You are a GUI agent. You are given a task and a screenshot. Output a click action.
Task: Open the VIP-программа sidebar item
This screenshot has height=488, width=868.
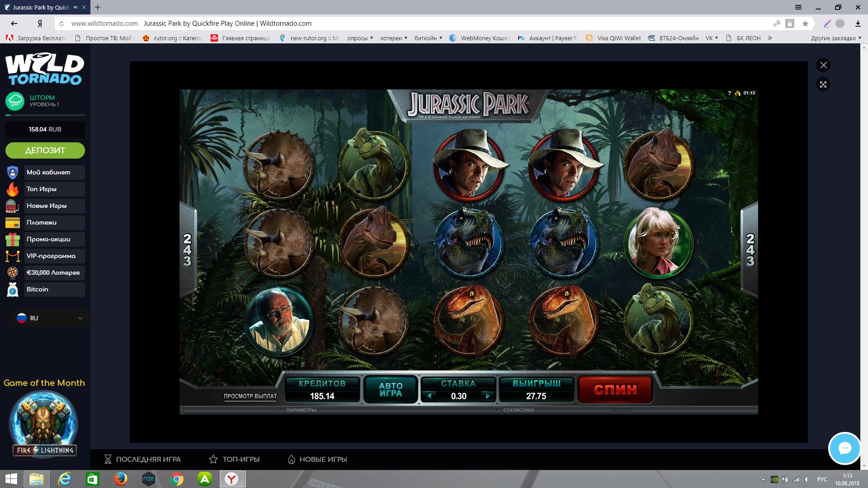(51, 256)
